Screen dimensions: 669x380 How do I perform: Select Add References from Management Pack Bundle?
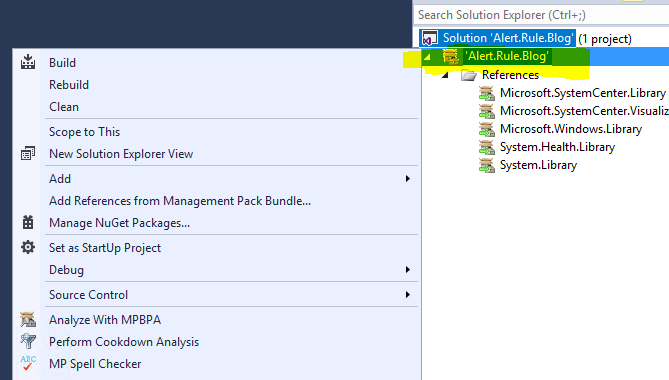pos(180,201)
